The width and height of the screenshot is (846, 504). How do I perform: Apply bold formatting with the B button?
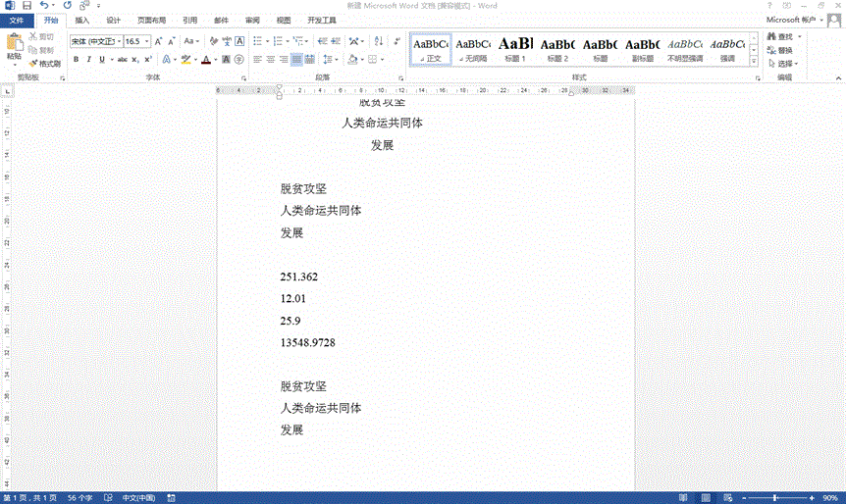point(75,60)
